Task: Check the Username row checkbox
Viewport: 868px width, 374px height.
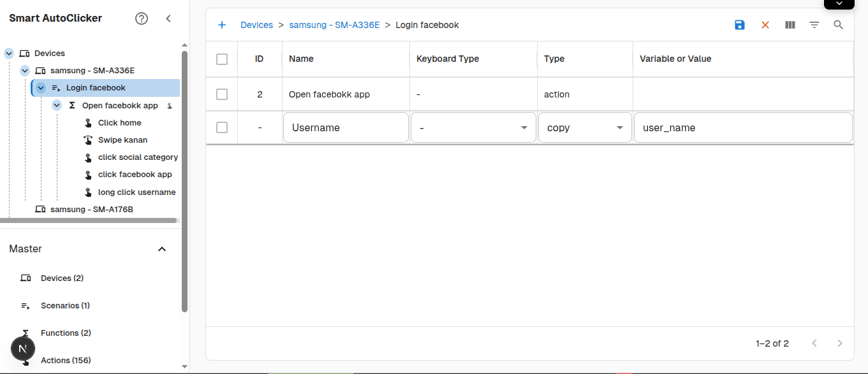Action: [x=222, y=127]
